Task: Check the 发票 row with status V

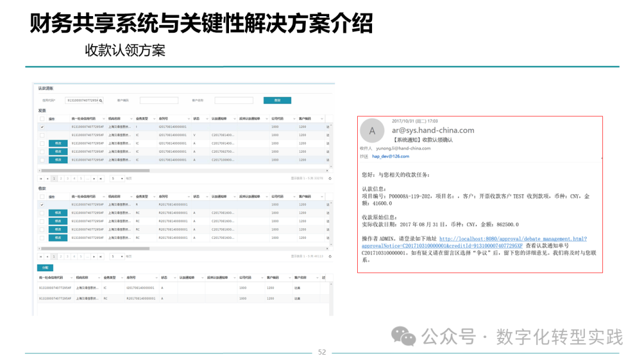Action: (x=42, y=136)
